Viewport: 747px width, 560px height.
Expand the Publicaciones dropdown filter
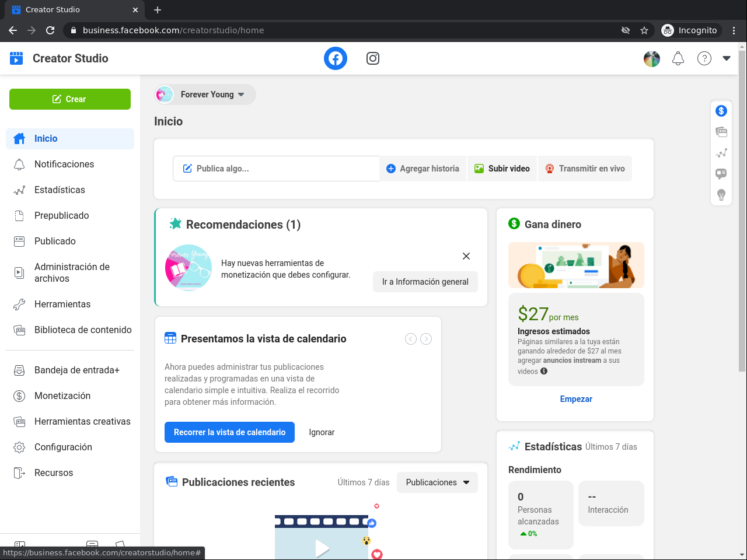tap(437, 482)
